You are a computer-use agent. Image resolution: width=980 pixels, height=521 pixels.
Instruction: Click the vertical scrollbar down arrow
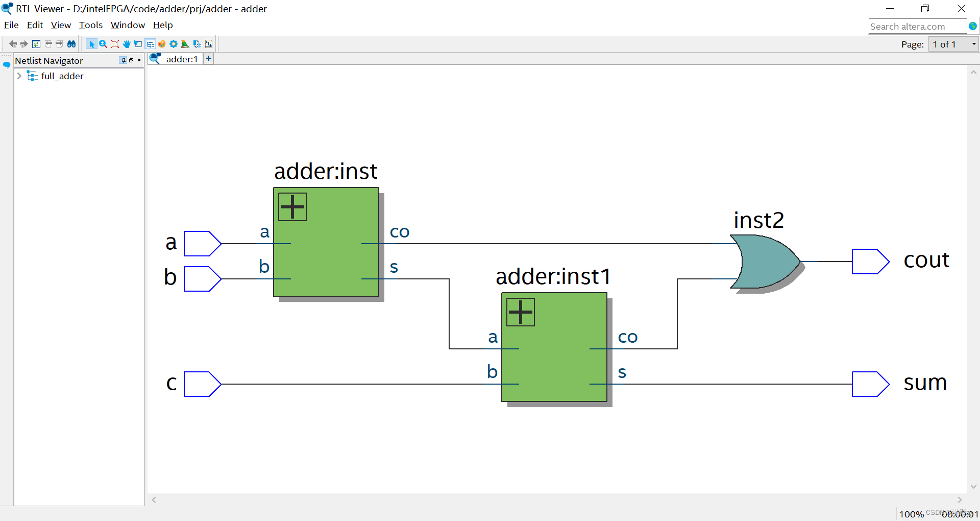click(973, 487)
